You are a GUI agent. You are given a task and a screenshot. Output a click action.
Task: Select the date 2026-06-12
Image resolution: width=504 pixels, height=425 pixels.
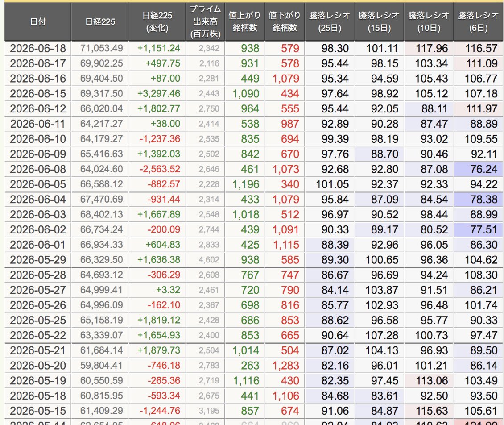(38, 109)
